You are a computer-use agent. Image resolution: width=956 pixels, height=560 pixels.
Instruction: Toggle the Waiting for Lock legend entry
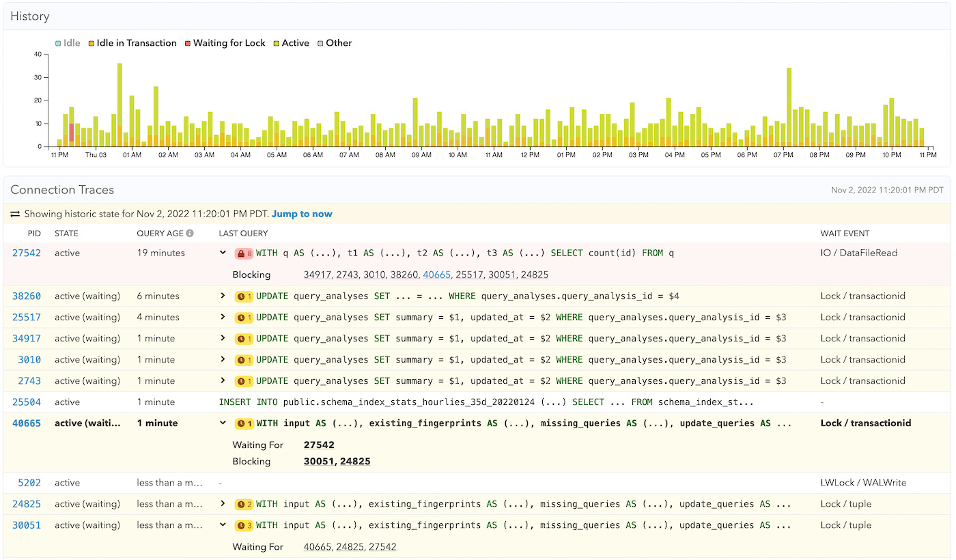click(x=225, y=43)
